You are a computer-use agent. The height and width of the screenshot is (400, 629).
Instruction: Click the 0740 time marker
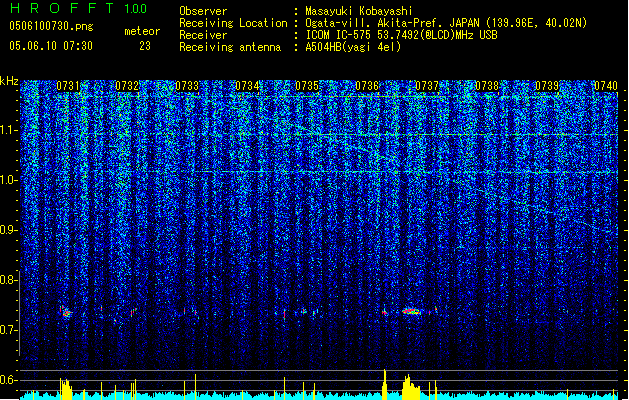point(606,86)
